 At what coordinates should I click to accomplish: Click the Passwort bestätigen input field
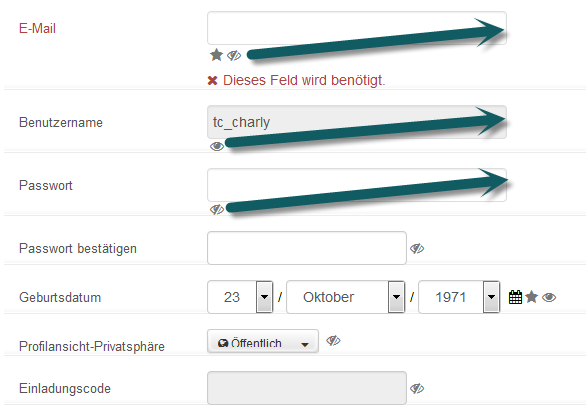(x=307, y=248)
